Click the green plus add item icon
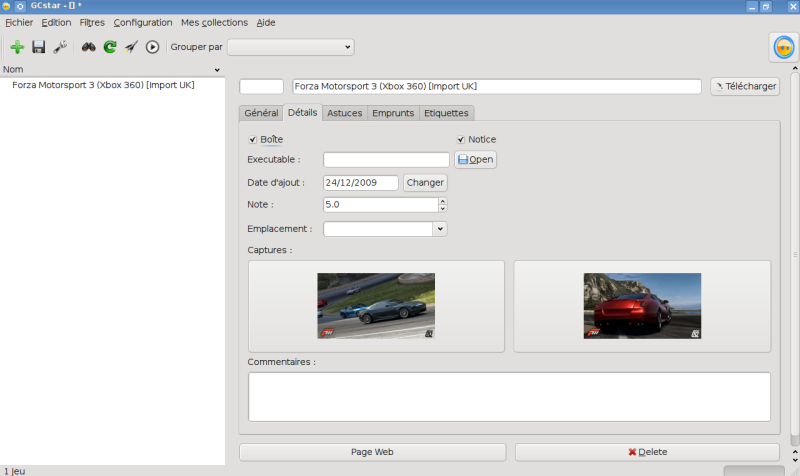This screenshot has height=476, width=800. (17, 47)
